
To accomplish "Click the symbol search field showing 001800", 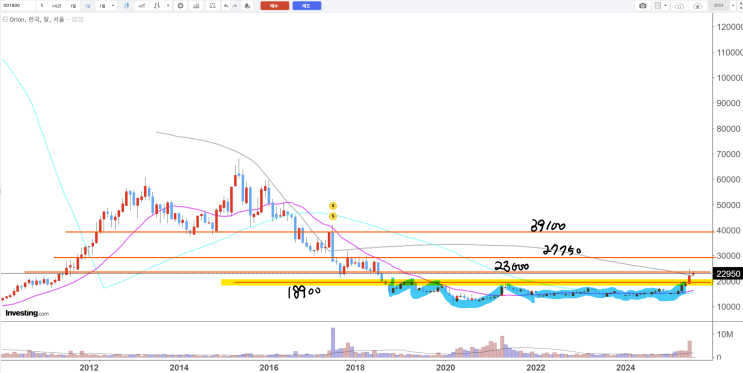I will (x=18, y=6).
